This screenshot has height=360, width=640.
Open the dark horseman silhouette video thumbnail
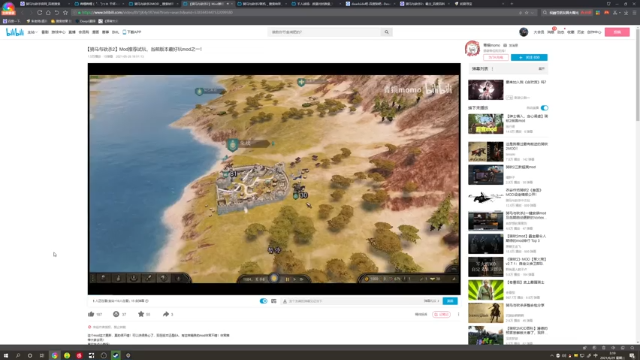(x=485, y=198)
